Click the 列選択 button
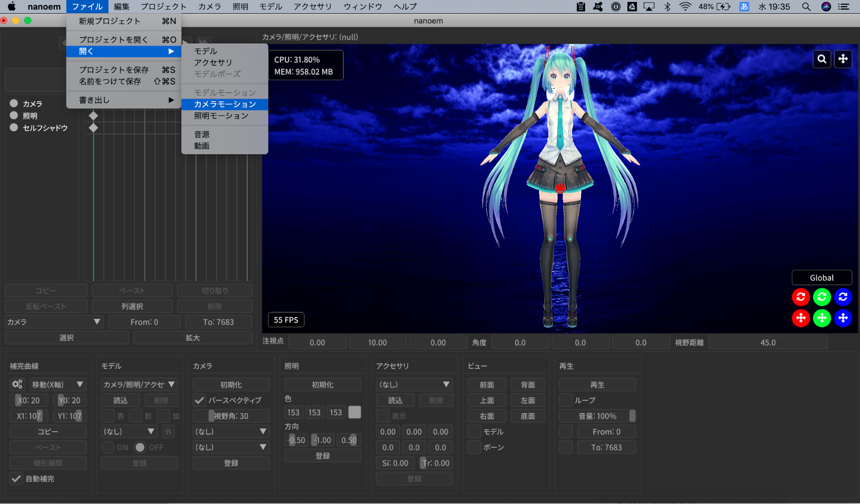 [x=132, y=306]
